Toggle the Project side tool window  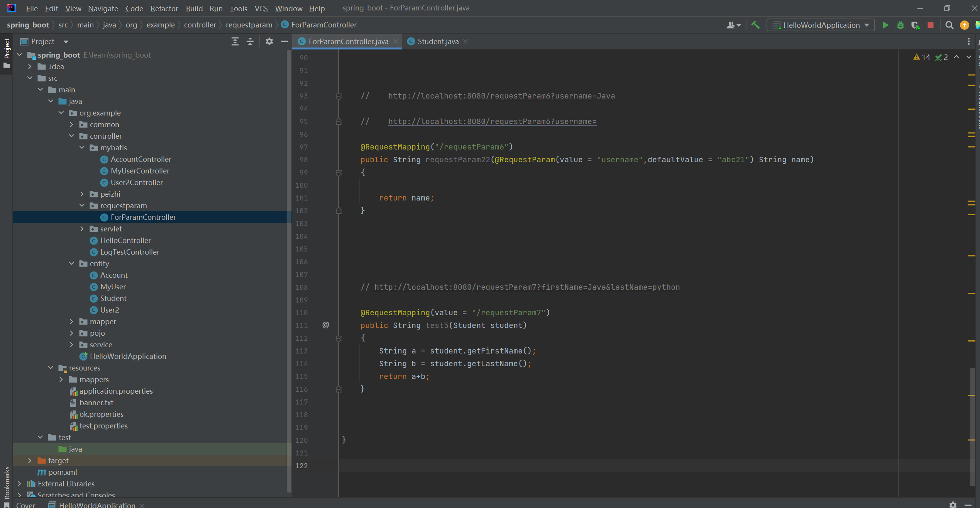pos(7,48)
